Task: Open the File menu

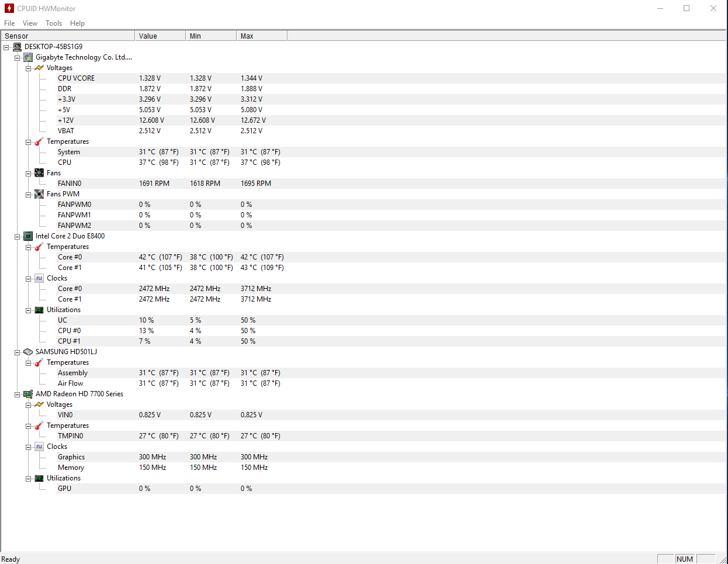Action: tap(9, 23)
